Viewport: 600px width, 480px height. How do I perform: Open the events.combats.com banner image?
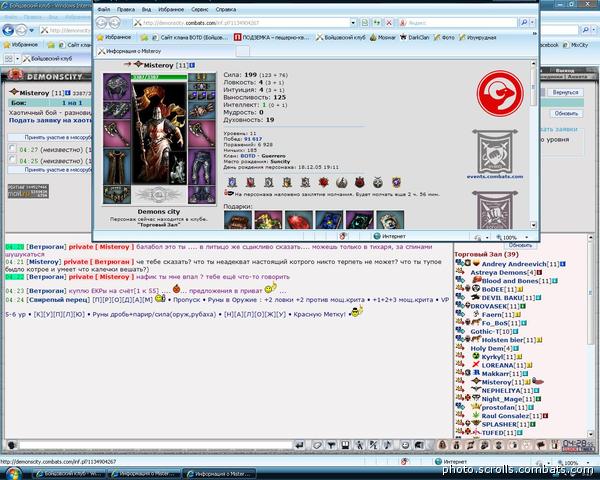pyautogui.click(x=494, y=151)
